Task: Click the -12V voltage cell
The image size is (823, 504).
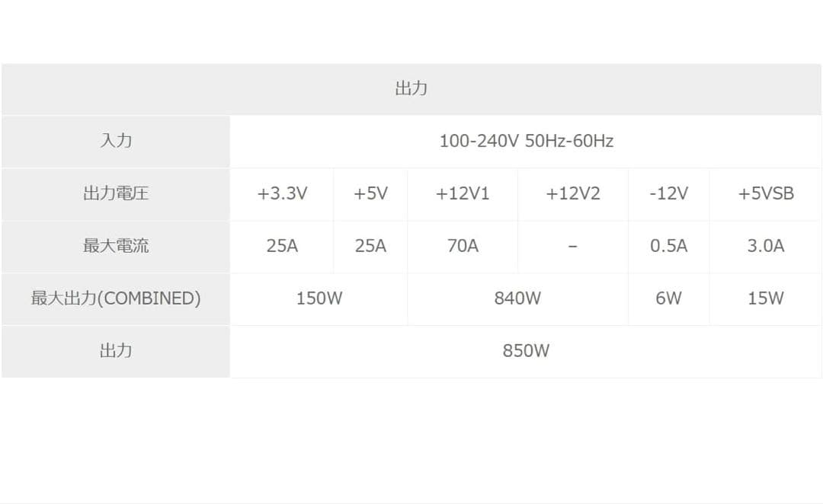Action: (668, 193)
